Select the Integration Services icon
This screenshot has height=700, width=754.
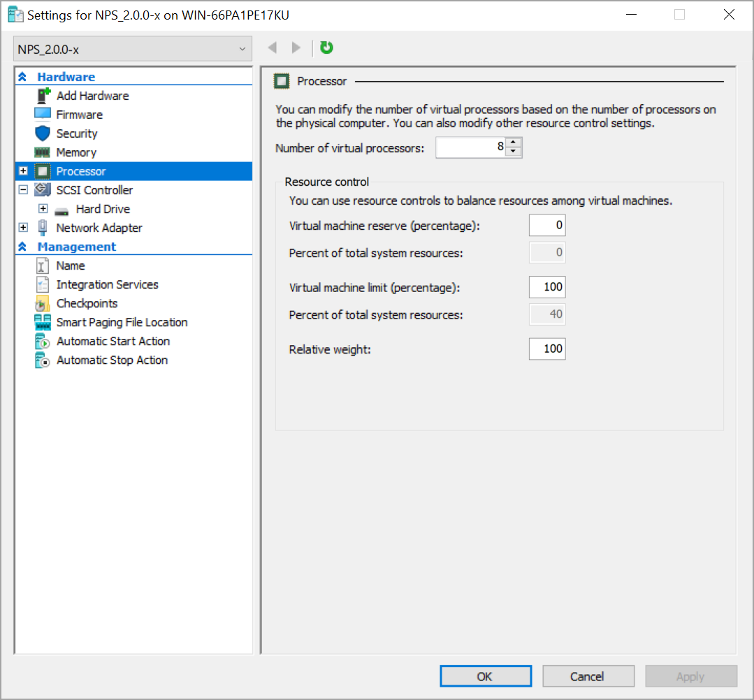tap(43, 284)
